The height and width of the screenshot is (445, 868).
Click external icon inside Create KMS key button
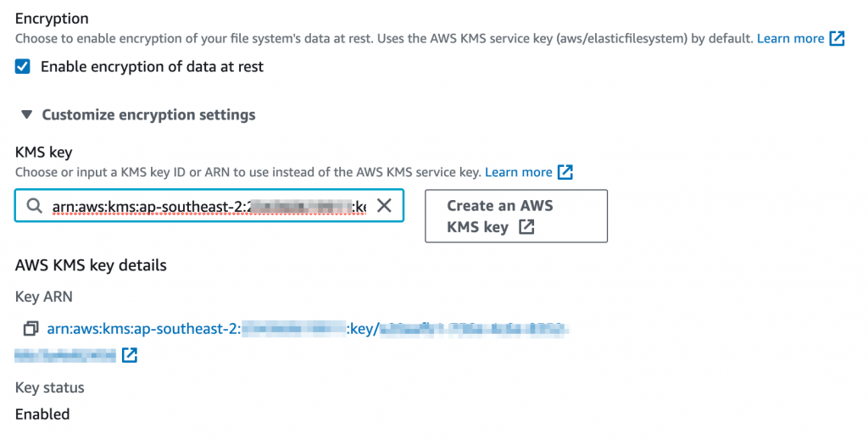pos(526,227)
